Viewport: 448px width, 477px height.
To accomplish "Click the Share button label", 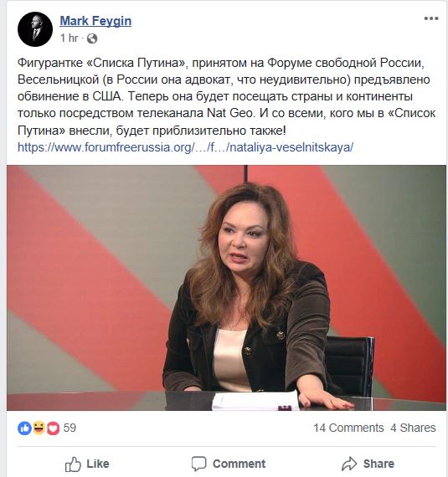I will pos(378,464).
